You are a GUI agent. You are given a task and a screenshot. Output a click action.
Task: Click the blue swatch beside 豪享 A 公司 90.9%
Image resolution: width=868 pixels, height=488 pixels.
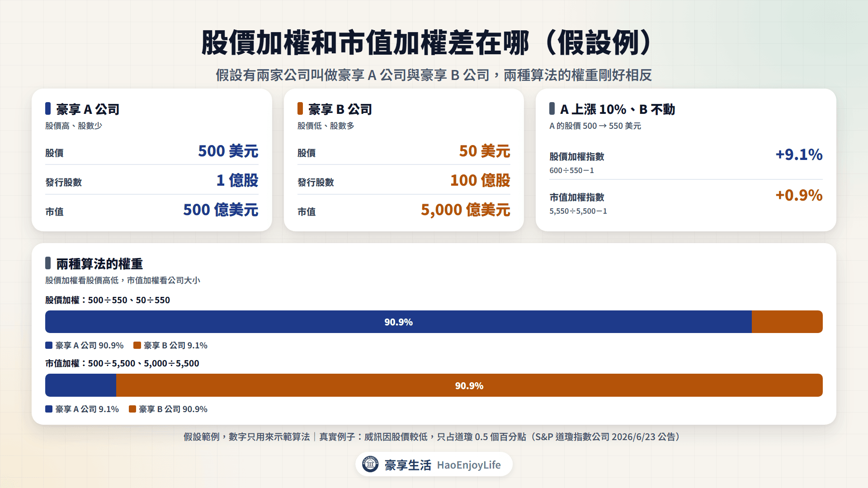pyautogui.click(x=49, y=345)
